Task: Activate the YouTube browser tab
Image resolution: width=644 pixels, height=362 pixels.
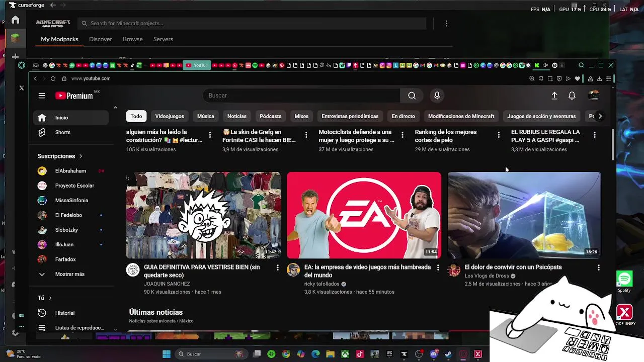Action: (x=196, y=65)
